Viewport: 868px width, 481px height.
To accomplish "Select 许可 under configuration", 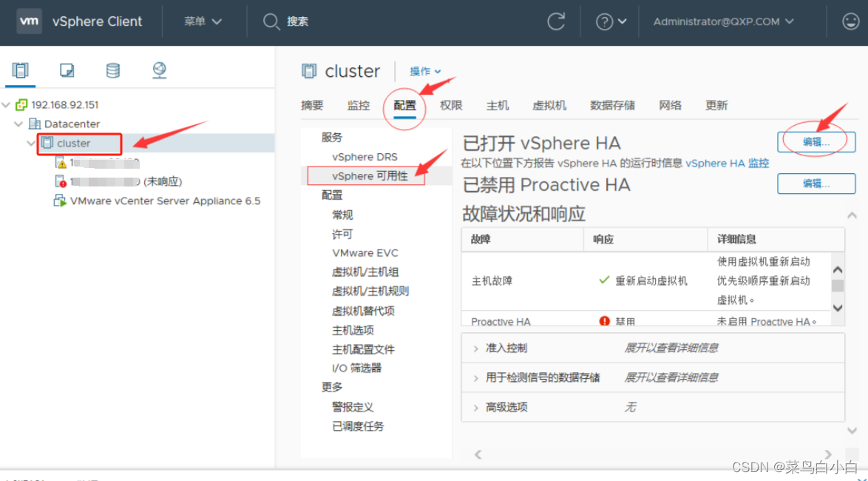I will [342, 235].
